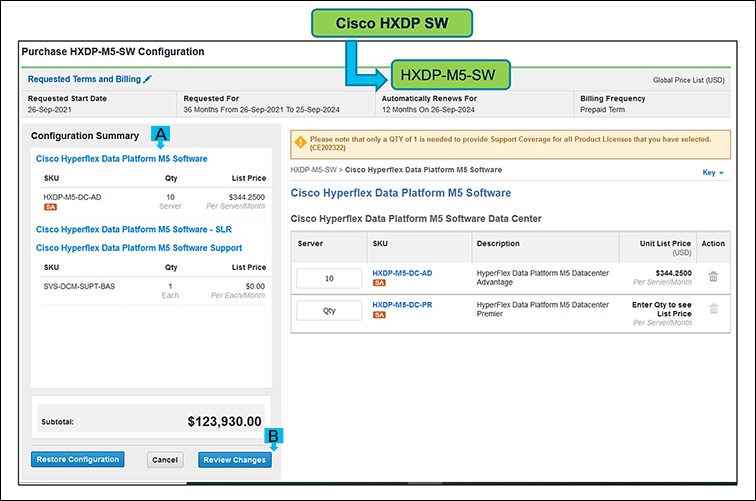Viewport: 756px width, 501px height.
Task: Click HyperFlex M5 Datacenter Advantage description
Action: pos(542,277)
